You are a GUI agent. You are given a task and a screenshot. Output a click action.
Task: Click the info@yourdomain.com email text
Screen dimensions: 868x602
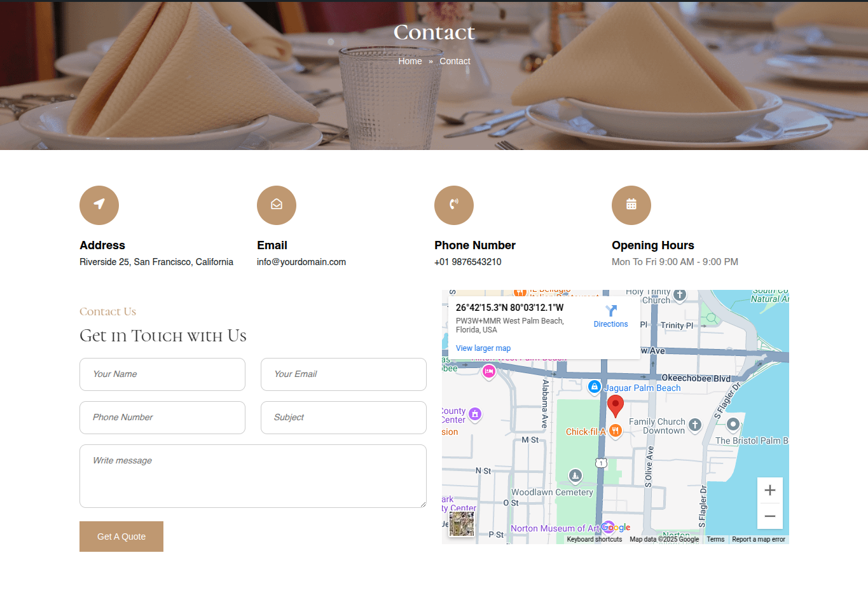[x=301, y=262]
